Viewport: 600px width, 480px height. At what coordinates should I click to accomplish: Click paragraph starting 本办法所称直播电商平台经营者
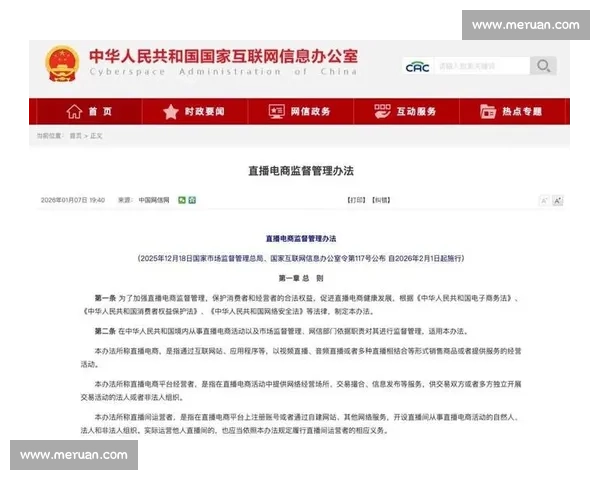point(301,390)
